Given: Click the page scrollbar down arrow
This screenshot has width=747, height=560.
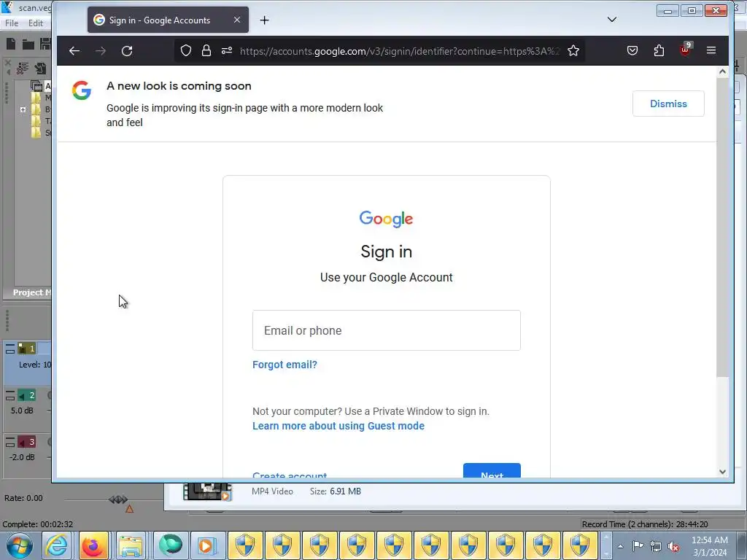Looking at the screenshot, I should [x=723, y=472].
